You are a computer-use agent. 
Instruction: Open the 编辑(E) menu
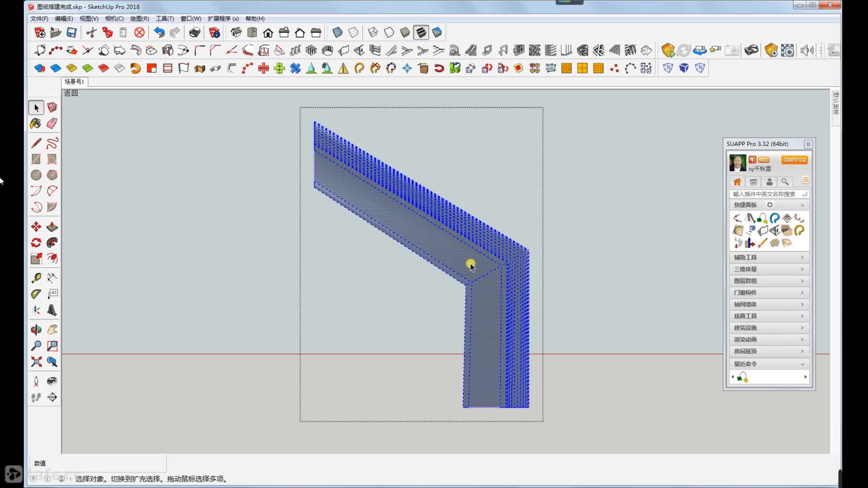point(64,19)
